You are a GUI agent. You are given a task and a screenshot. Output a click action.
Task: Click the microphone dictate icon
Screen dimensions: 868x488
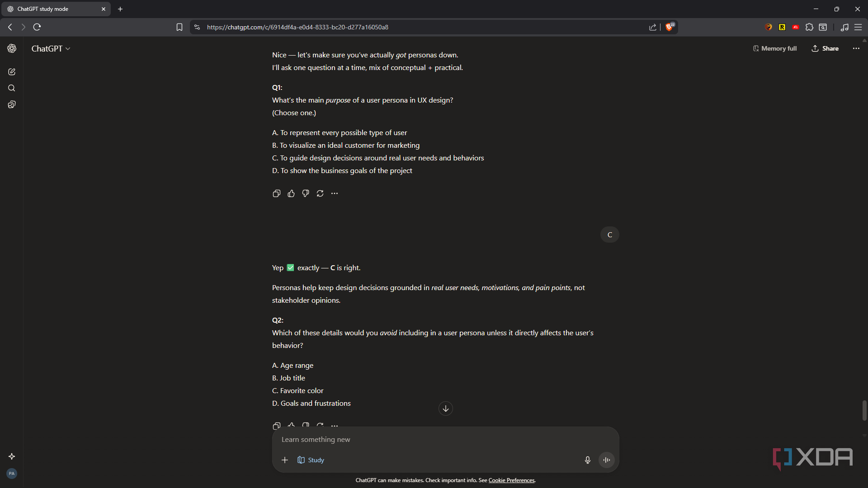tap(587, 460)
